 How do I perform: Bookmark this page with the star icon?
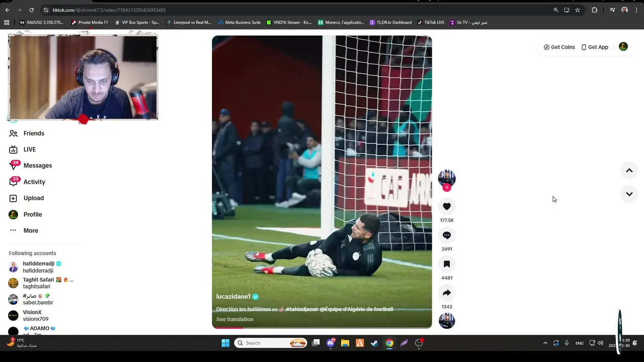coord(578,10)
